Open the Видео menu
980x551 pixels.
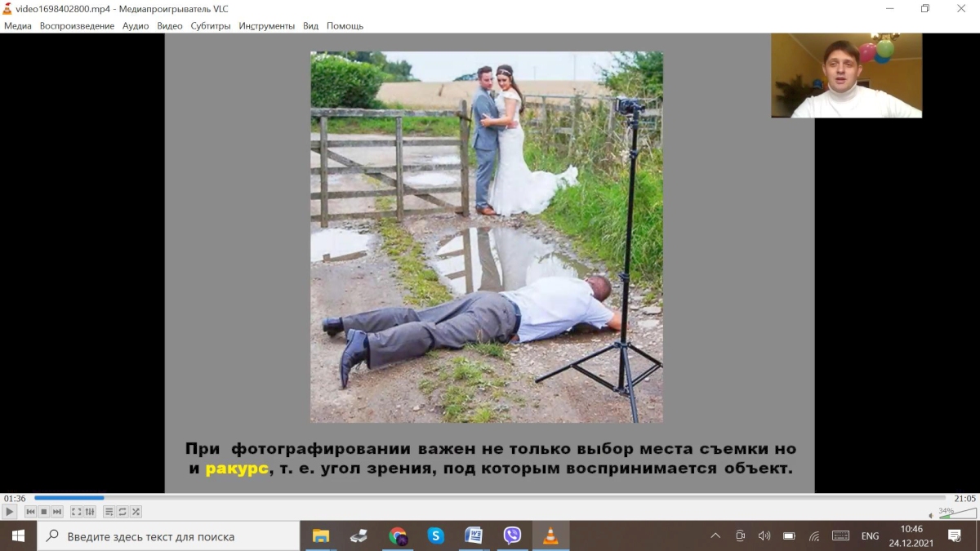coord(170,26)
